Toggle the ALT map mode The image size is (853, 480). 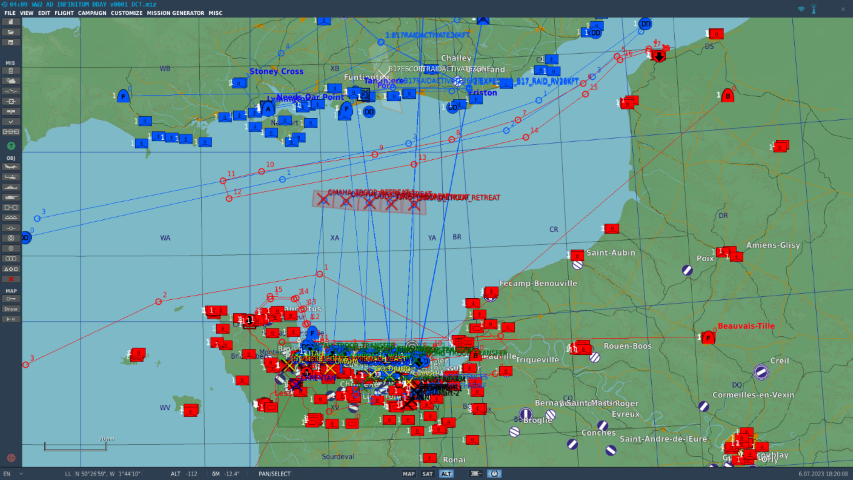446,473
